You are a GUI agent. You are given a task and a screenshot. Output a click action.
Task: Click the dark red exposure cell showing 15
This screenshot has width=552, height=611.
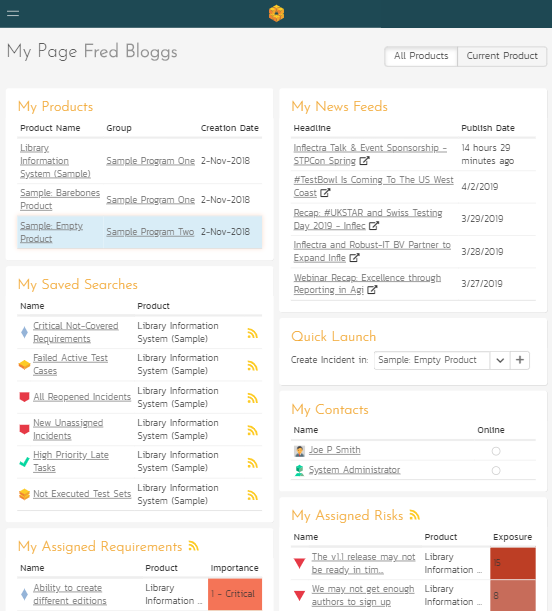(513, 563)
